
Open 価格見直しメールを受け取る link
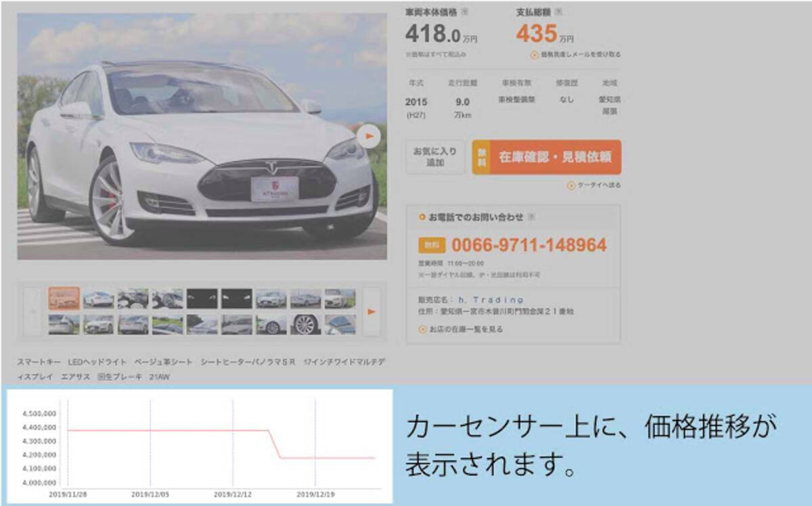pos(580,55)
